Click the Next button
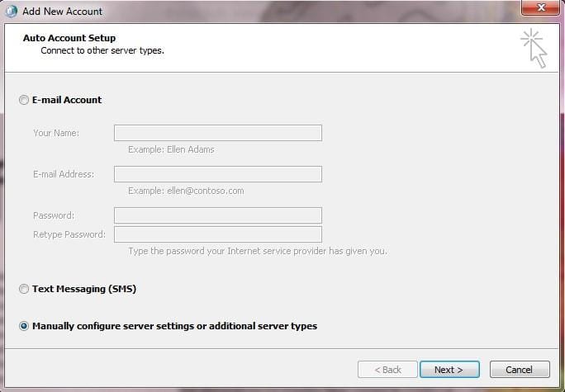 coord(449,370)
